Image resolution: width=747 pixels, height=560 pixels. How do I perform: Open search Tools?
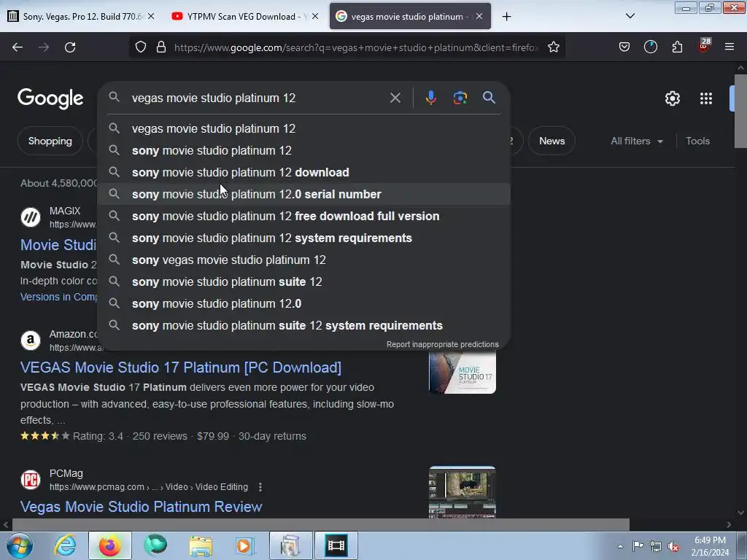[x=697, y=141]
